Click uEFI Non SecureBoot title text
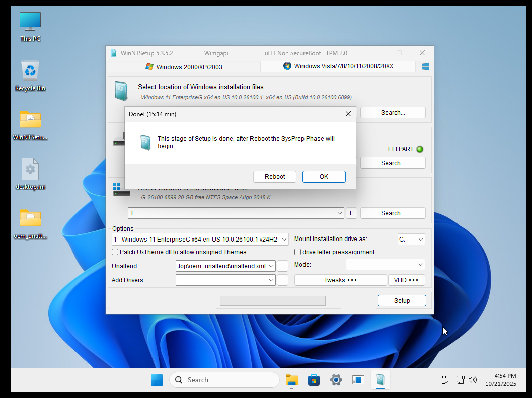This screenshot has height=398, width=532. tap(293, 53)
